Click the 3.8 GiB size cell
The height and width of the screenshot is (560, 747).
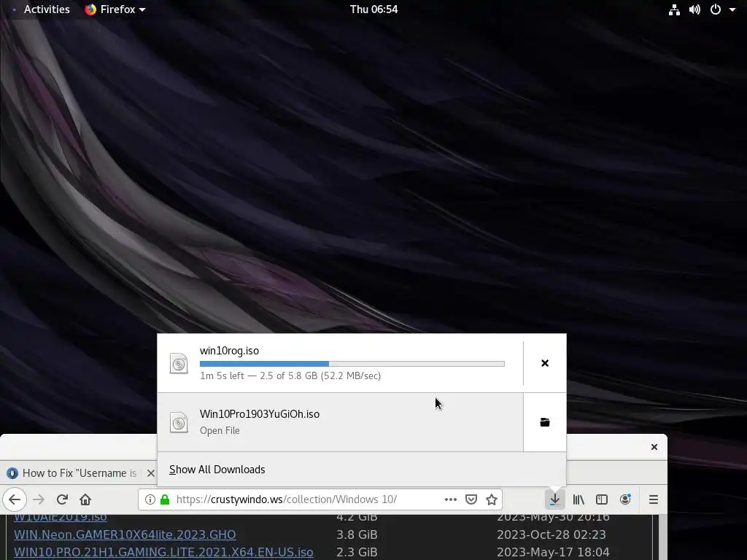pyautogui.click(x=357, y=534)
